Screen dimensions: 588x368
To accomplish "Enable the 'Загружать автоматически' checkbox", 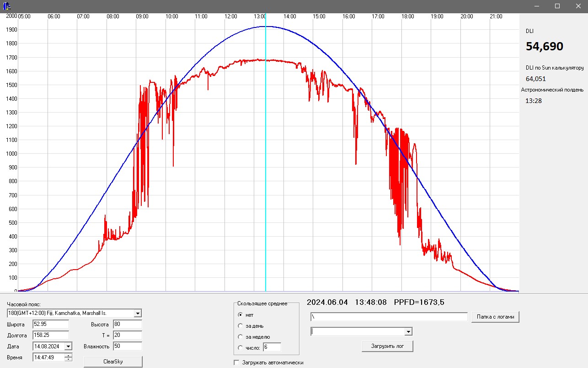I will (x=236, y=363).
